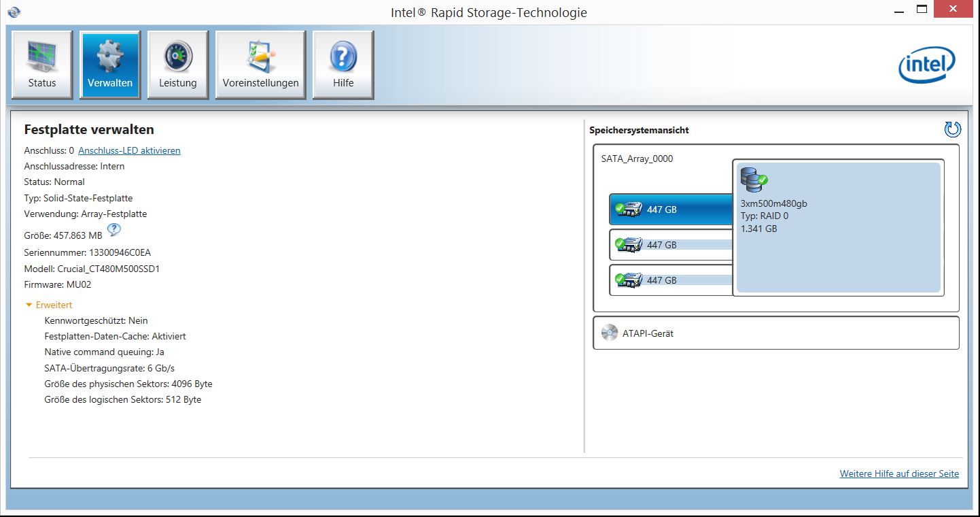This screenshot has height=517, width=980.
Task: Open the Voreinstellungen tab
Action: (260, 65)
